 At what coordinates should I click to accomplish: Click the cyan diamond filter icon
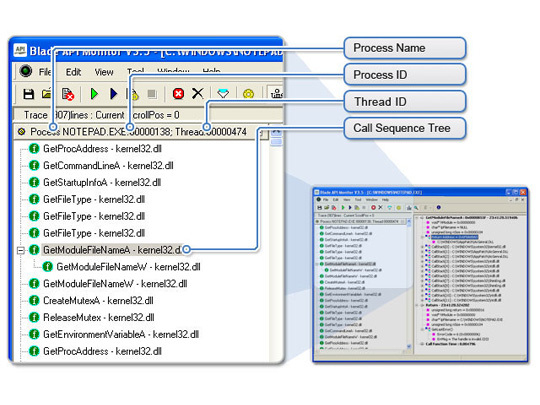click(223, 93)
